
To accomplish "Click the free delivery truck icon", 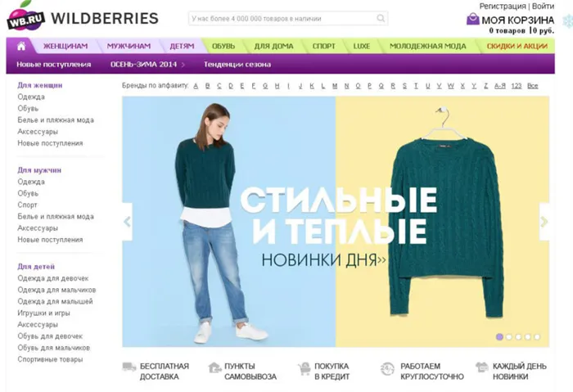I will pyautogui.click(x=129, y=367).
